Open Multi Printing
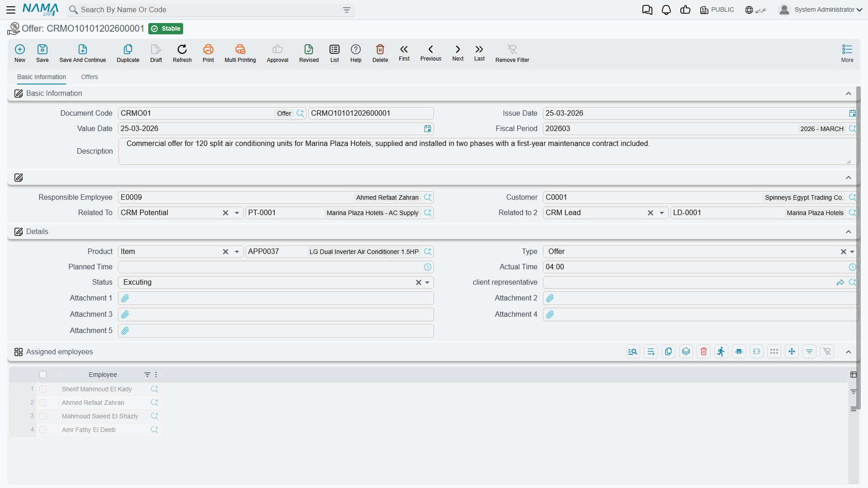Viewport: 868px width, 488px height. click(240, 53)
